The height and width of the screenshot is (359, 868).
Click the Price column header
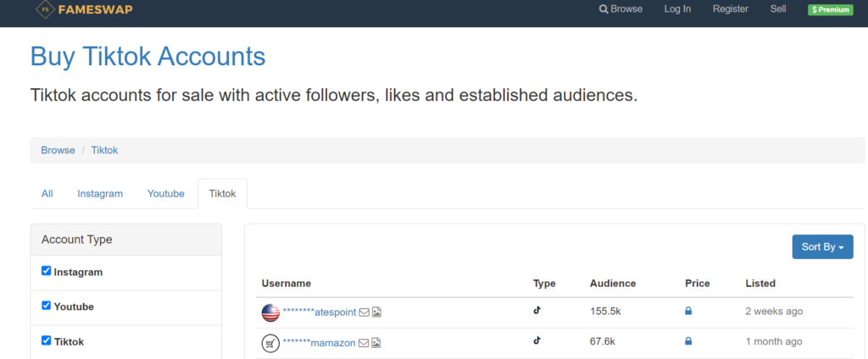(x=698, y=283)
